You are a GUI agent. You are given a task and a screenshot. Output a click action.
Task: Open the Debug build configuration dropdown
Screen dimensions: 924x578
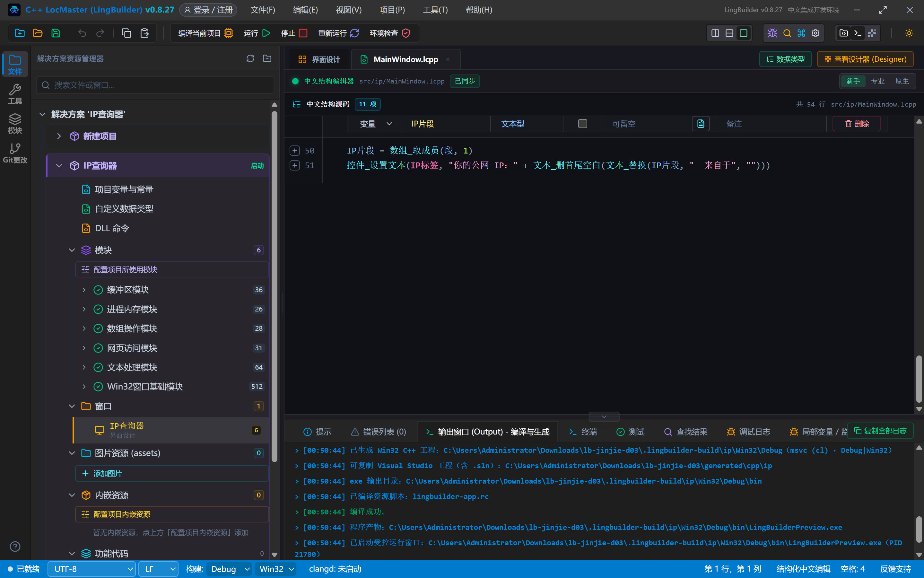click(x=229, y=569)
